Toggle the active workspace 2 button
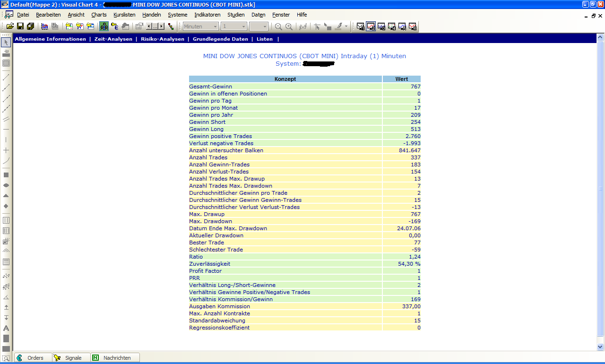 371,26
